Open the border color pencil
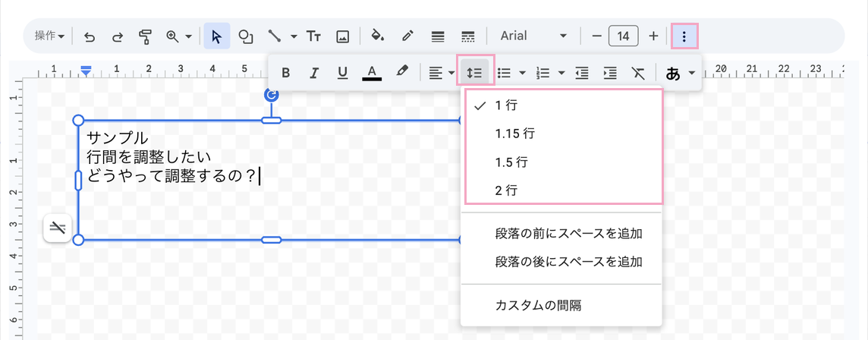This screenshot has width=868, height=340. (x=408, y=36)
